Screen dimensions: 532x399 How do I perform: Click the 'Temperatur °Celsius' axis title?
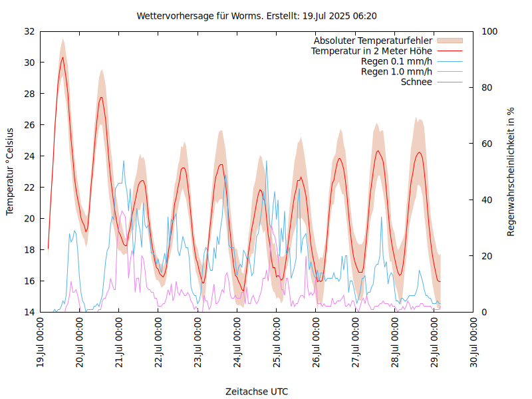[10, 172]
